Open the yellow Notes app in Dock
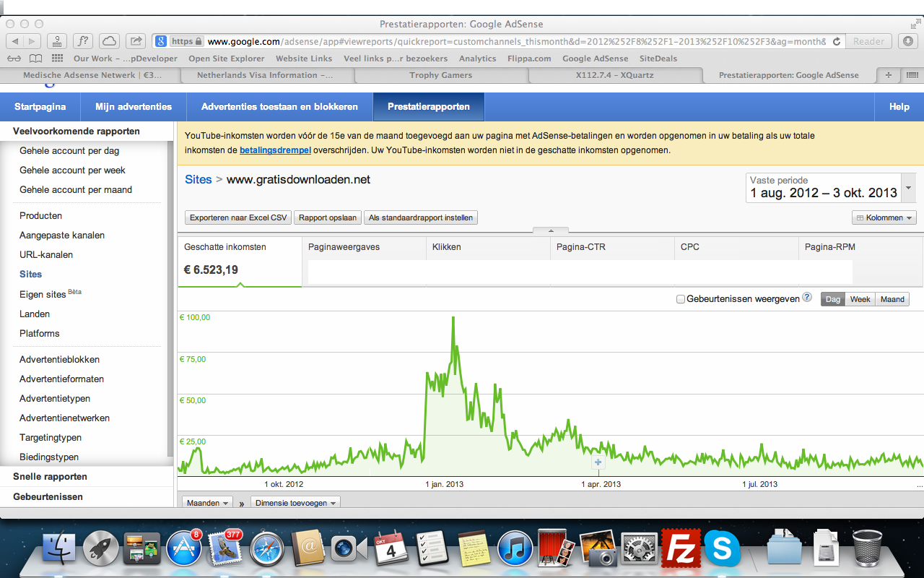Viewport: 924px width, 578px height. pyautogui.click(x=474, y=550)
